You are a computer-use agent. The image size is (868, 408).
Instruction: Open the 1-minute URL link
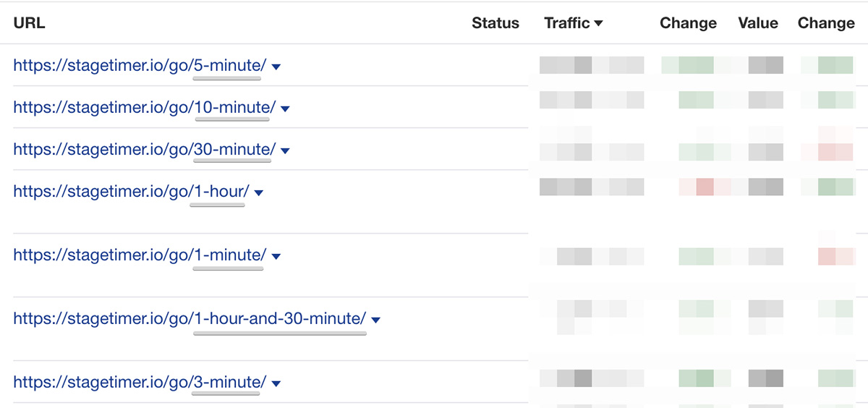click(x=140, y=255)
